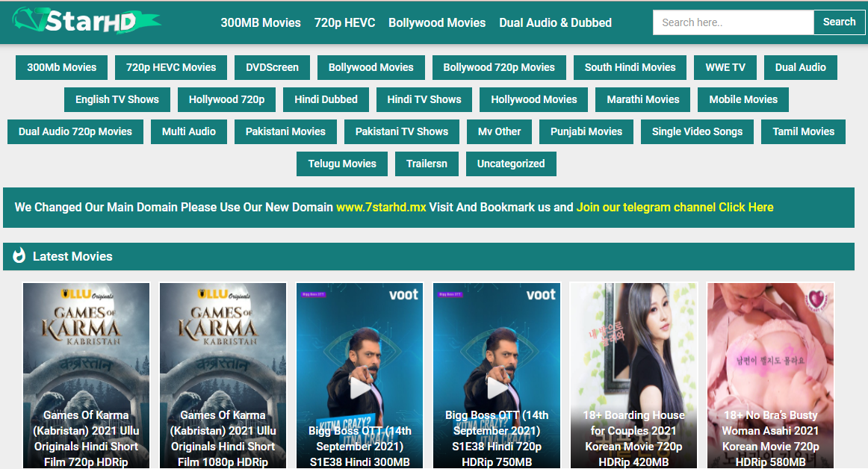Open Games Of Karma 720p HDRip poster
The height and width of the screenshot is (469, 868).
coord(87,376)
